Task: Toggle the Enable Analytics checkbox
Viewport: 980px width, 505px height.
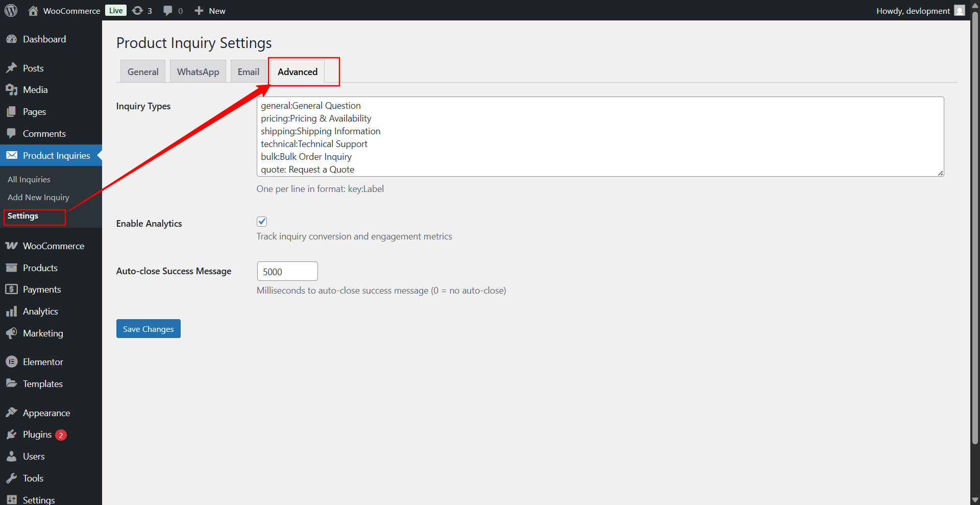Action: (262, 222)
